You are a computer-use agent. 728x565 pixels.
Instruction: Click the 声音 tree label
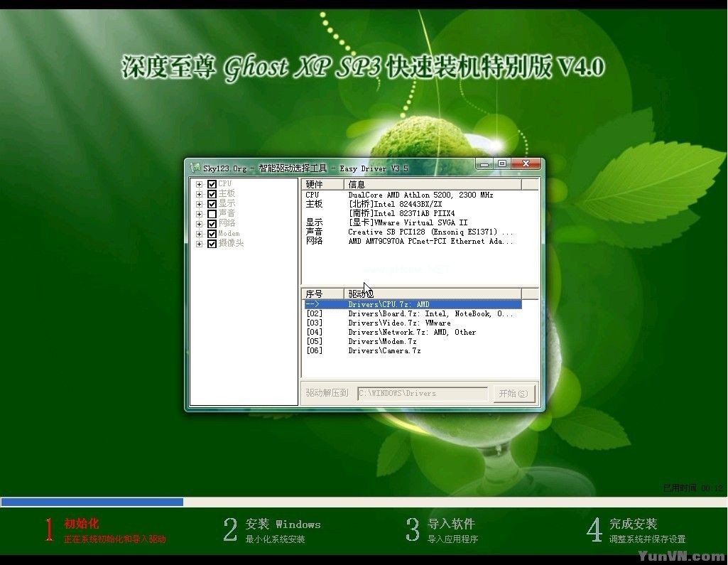point(227,214)
